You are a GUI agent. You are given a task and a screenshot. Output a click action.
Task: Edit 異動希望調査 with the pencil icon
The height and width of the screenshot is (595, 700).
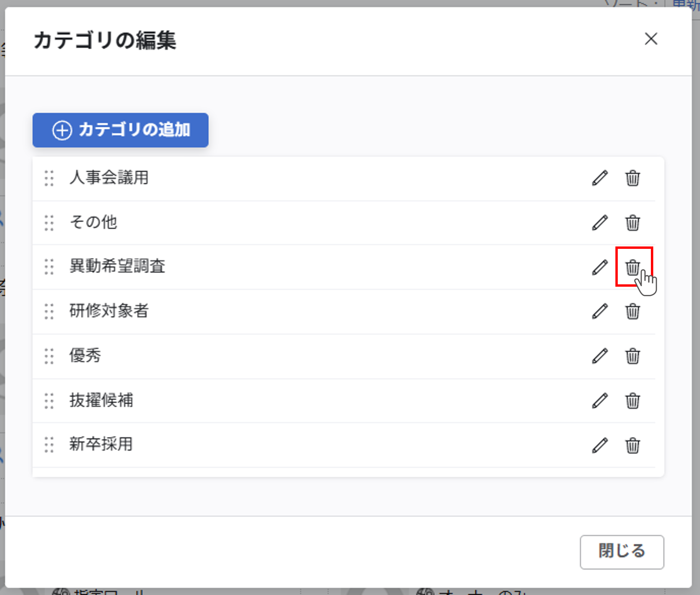point(599,267)
